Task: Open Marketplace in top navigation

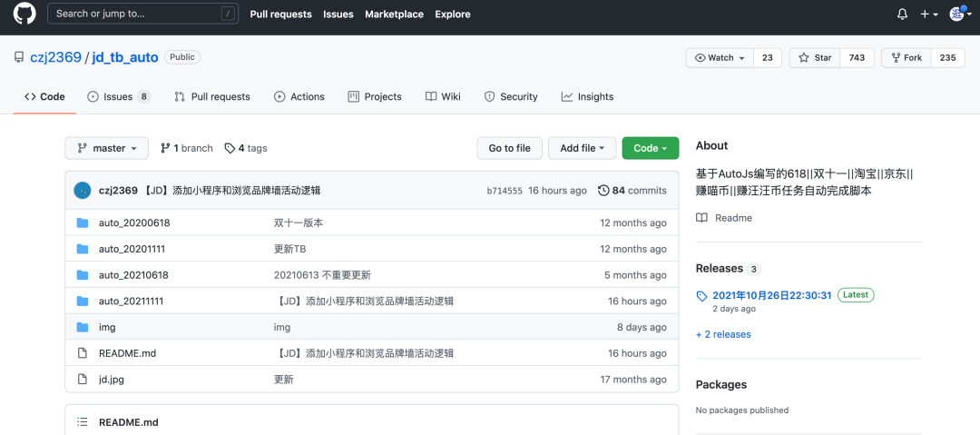Action: (x=394, y=14)
